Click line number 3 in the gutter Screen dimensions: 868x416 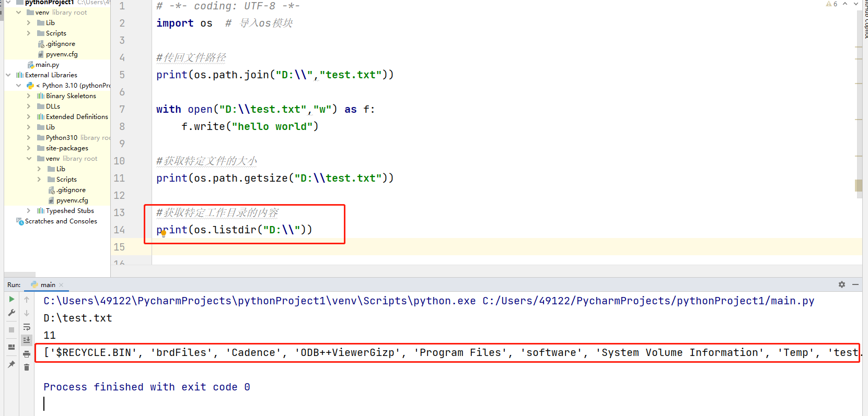point(122,40)
